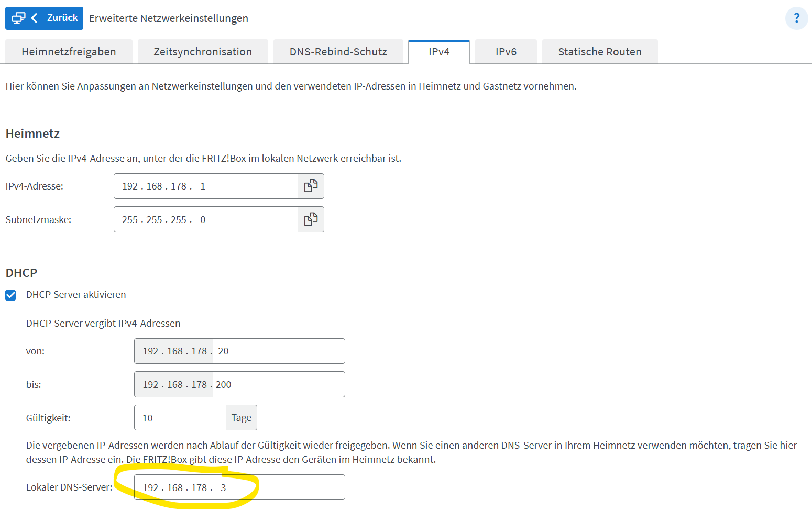Viewport: 812px width, 511px height.
Task: Click the 'Gültigkeit:' label
Action: click(48, 418)
